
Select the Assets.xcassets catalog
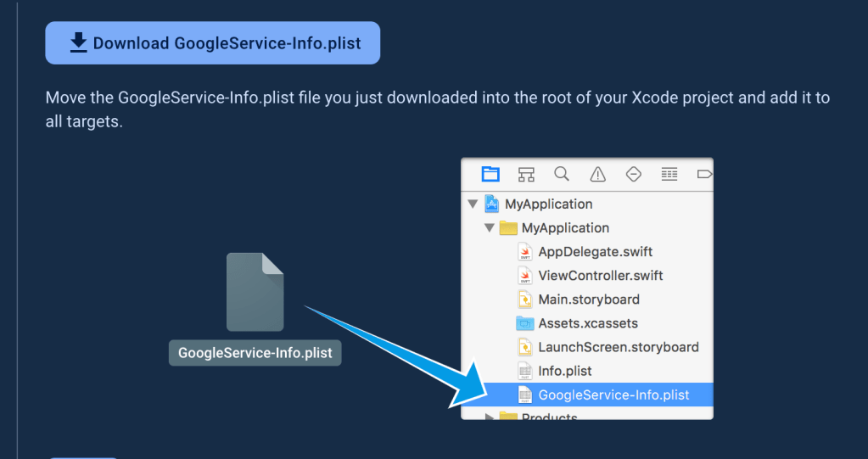pos(587,323)
